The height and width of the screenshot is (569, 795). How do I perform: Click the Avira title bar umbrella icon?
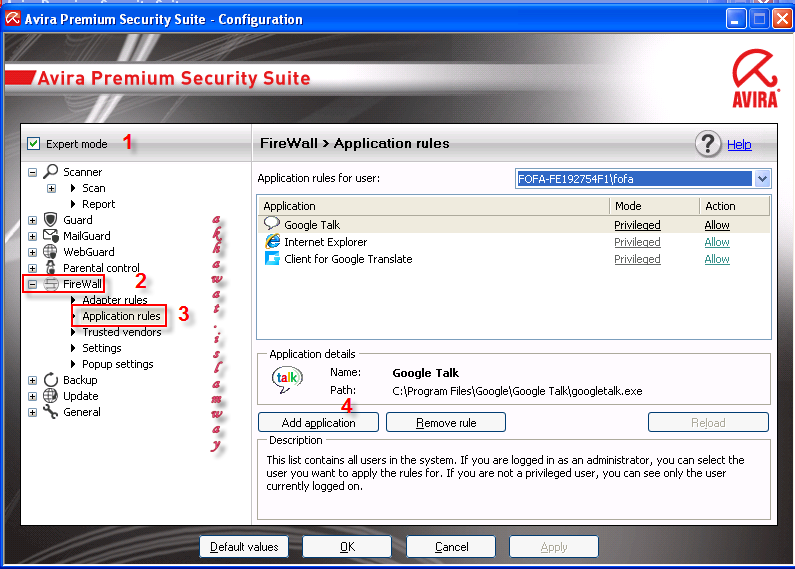(x=13, y=19)
